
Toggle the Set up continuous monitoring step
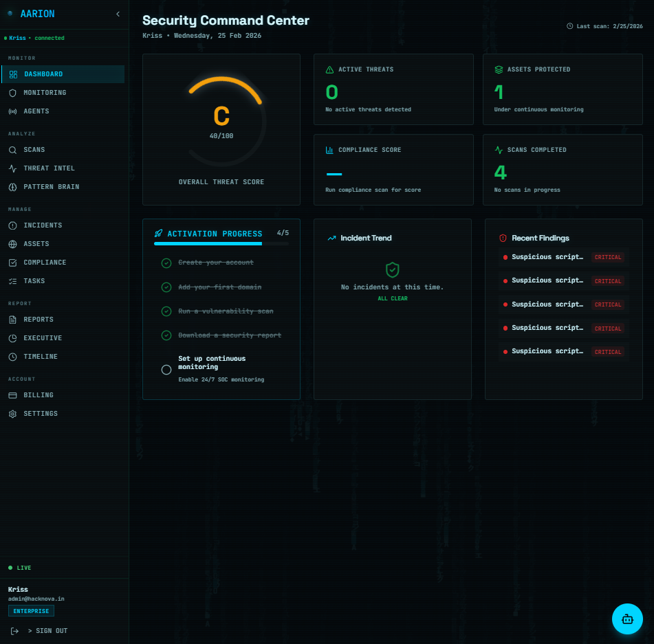(166, 369)
